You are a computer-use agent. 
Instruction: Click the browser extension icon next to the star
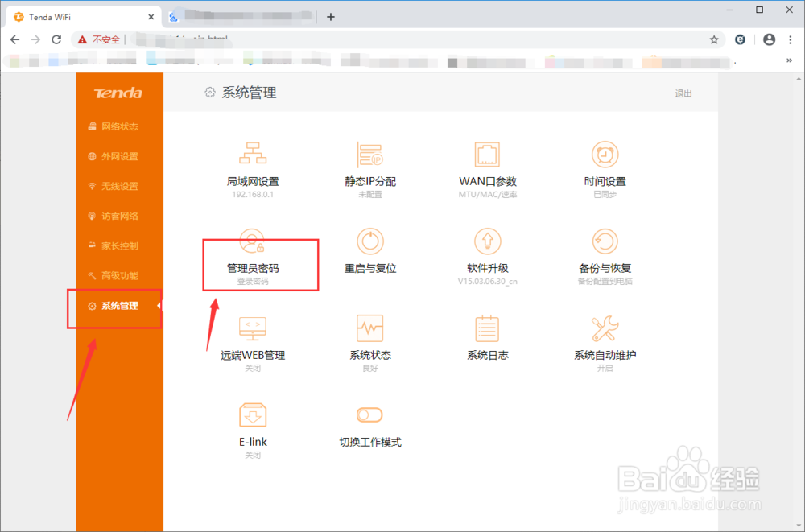coord(740,39)
